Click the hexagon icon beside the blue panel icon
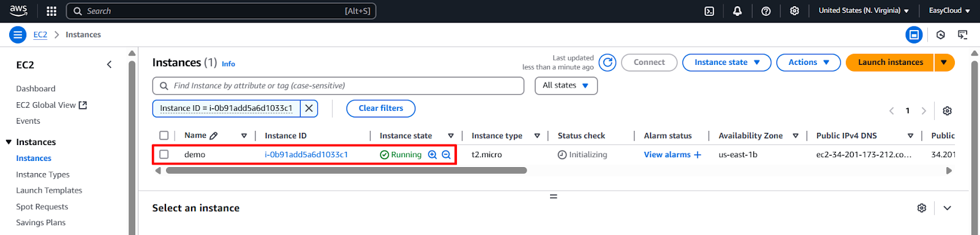The height and width of the screenshot is (235, 980). coord(941,35)
